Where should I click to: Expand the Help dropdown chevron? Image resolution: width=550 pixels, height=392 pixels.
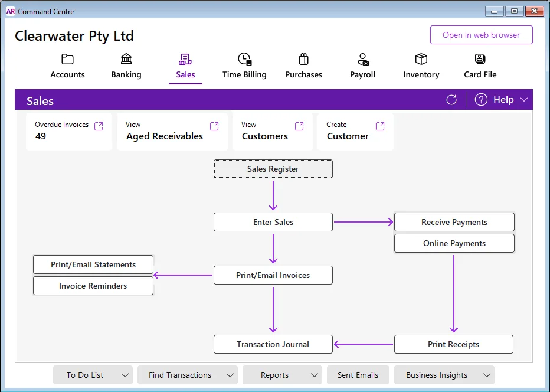tap(523, 100)
